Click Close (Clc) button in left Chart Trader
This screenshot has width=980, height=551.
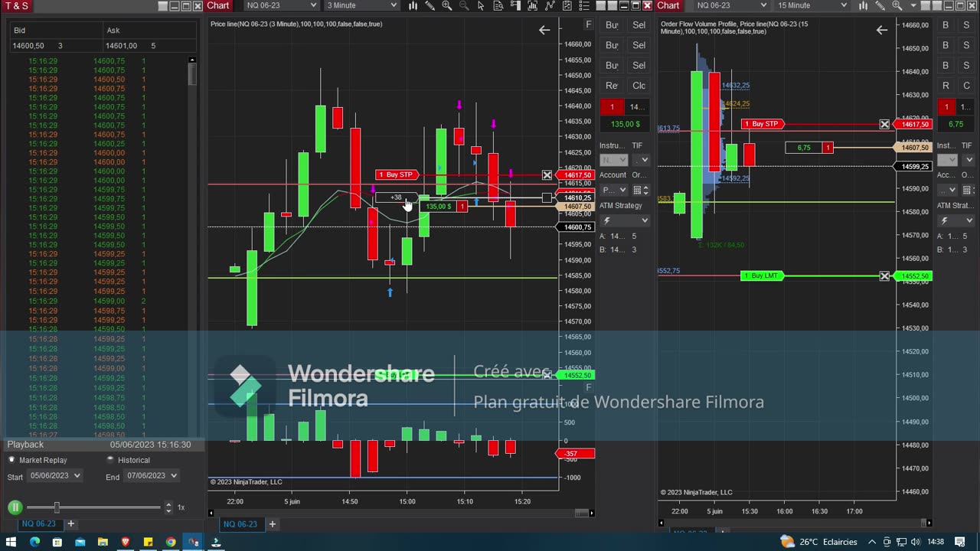(639, 86)
